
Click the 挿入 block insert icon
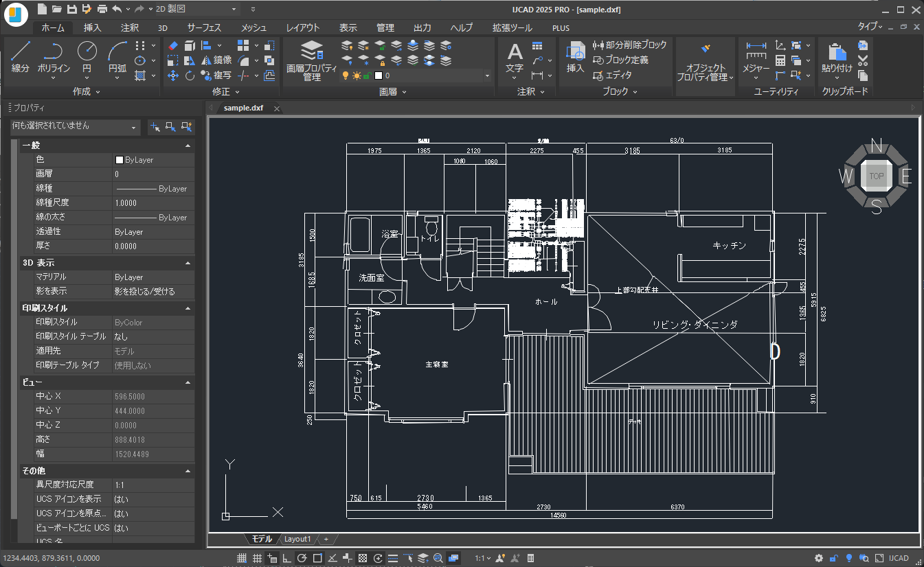pyautogui.click(x=576, y=58)
